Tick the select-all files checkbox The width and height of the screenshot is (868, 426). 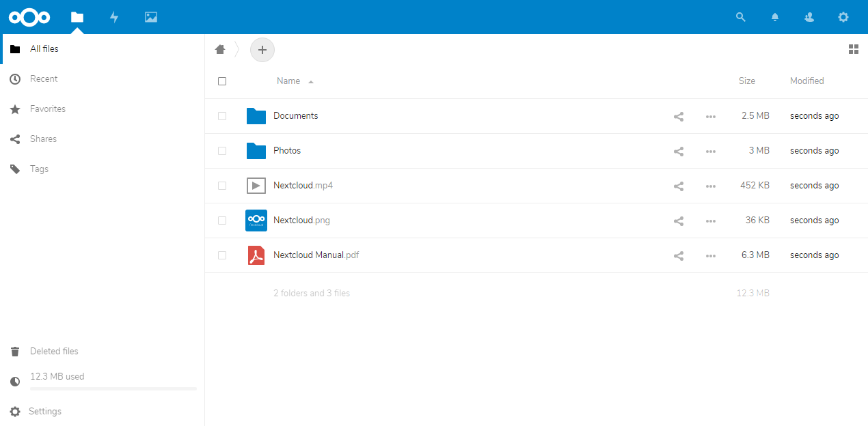click(x=222, y=81)
